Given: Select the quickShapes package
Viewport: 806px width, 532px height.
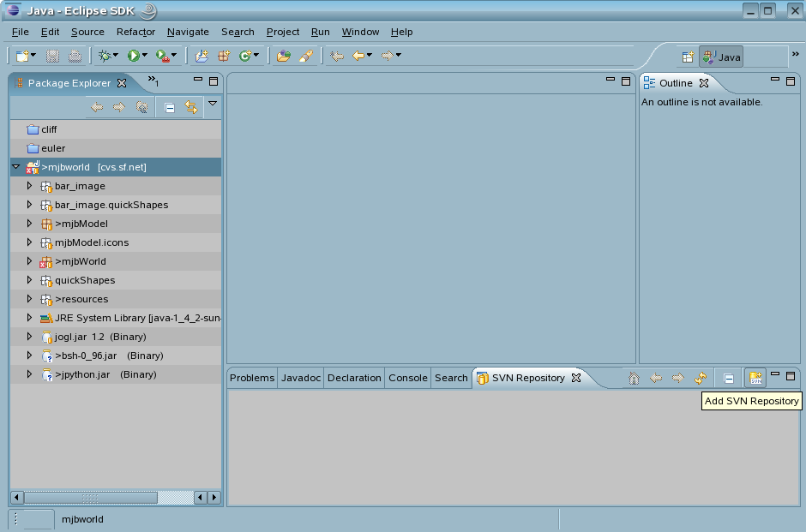Looking at the screenshot, I should click(x=116, y=280).
